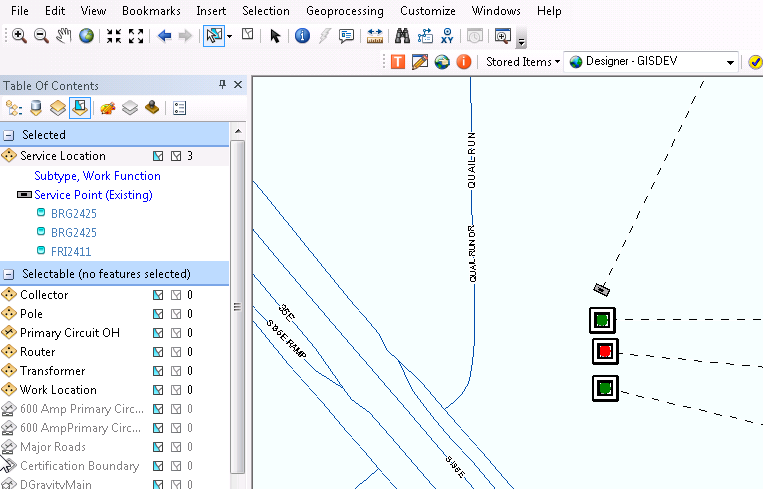
Task: Click the Hyperlink lightning tool
Action: coord(325,36)
